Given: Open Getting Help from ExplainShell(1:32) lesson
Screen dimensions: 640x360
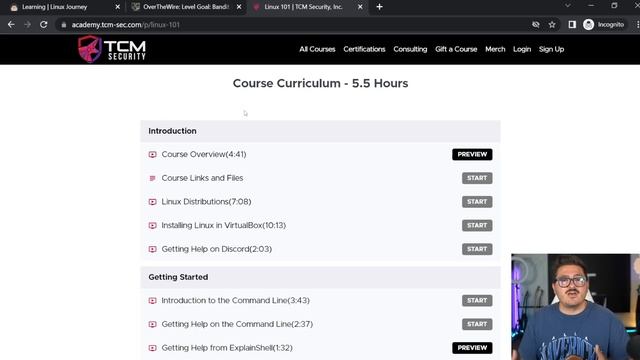Looking at the screenshot, I should [x=227, y=348].
